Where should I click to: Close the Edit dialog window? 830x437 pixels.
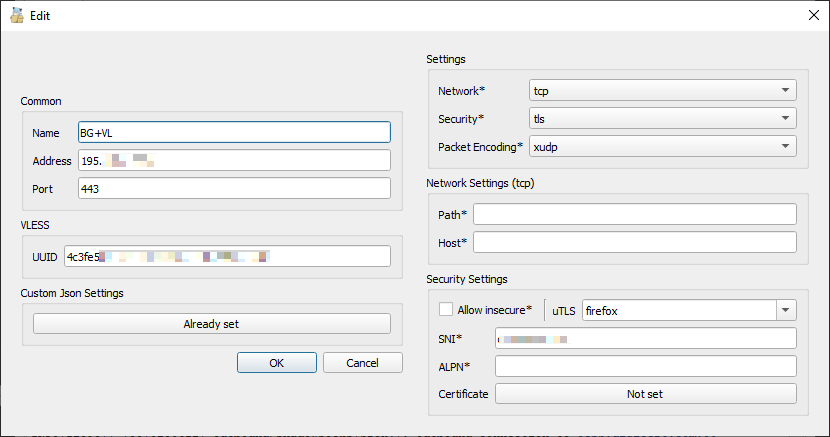[811, 16]
